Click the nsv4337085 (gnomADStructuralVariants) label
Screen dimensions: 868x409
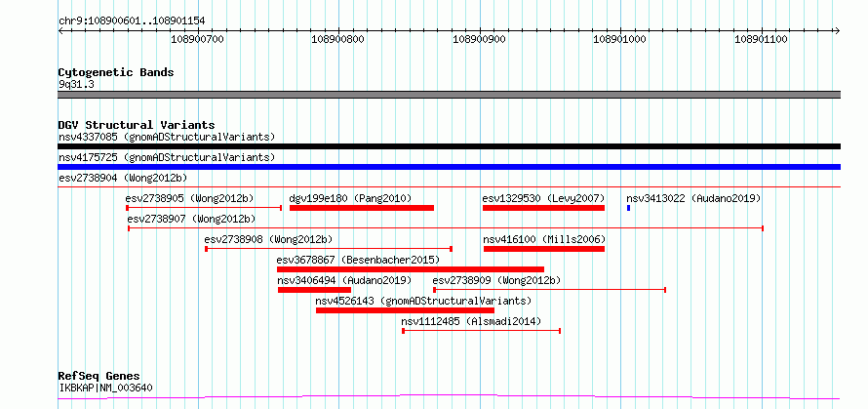point(167,137)
